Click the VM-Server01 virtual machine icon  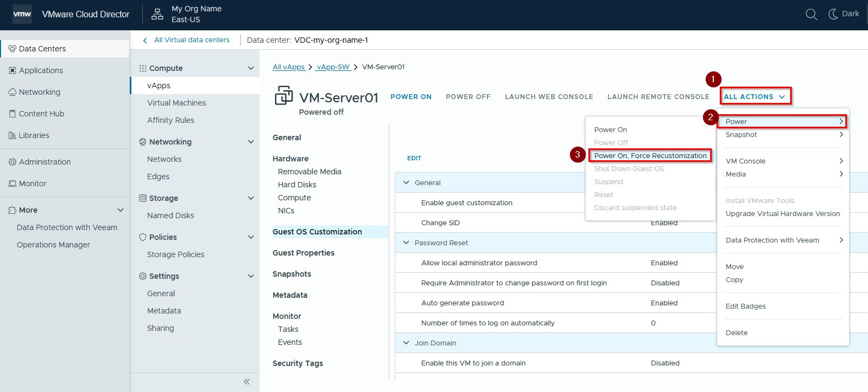pyautogui.click(x=284, y=95)
